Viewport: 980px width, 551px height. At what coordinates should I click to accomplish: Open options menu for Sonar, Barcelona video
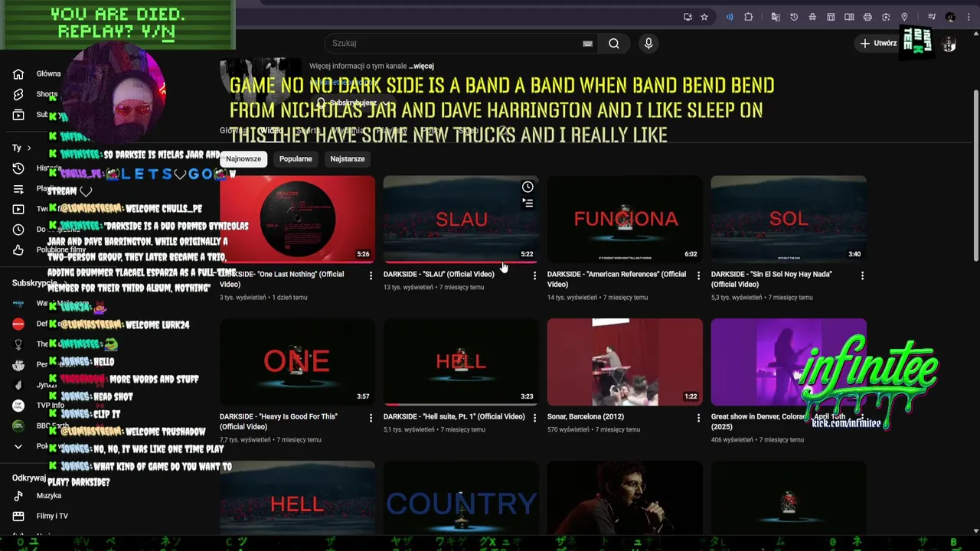698,418
